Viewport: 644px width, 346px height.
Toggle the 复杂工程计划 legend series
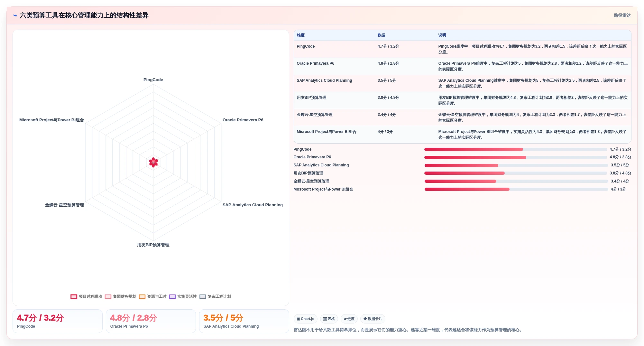215,297
